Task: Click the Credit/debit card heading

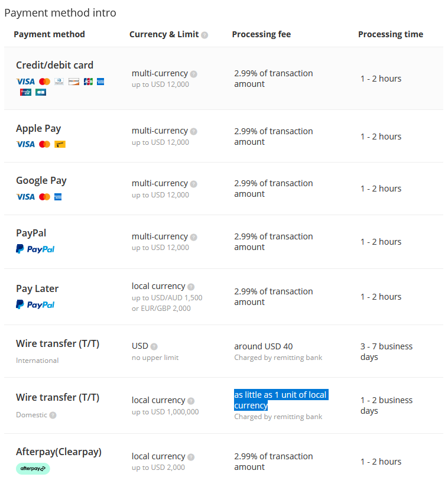Action: [x=54, y=65]
